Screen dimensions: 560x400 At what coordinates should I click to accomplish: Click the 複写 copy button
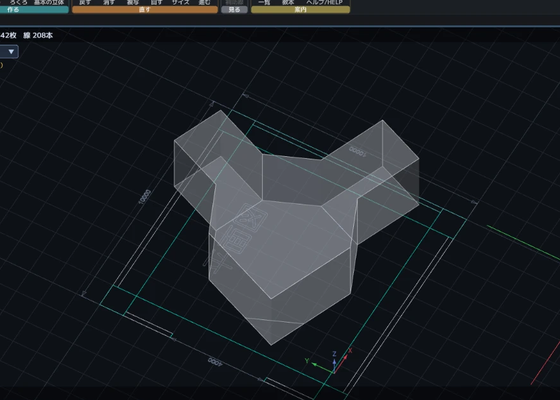tap(133, 2)
